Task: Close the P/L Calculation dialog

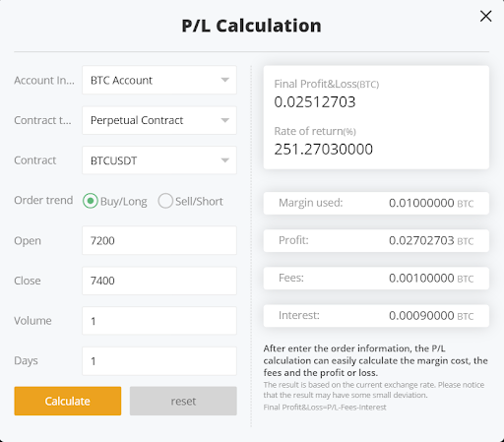Action: [x=485, y=16]
